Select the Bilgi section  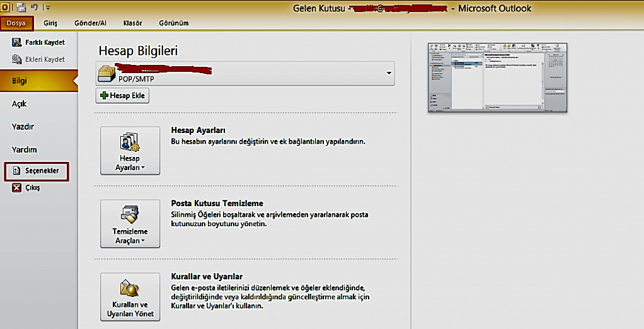point(38,81)
